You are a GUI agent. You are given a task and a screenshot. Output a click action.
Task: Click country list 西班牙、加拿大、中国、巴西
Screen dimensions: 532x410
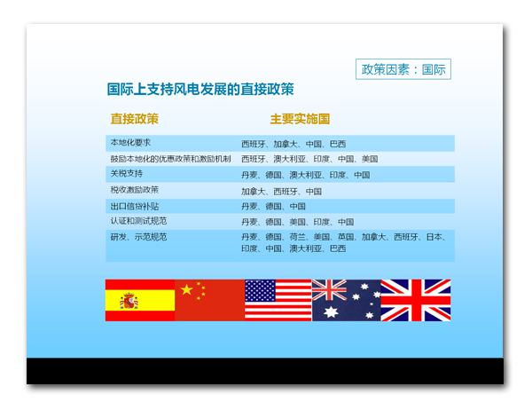(x=293, y=144)
